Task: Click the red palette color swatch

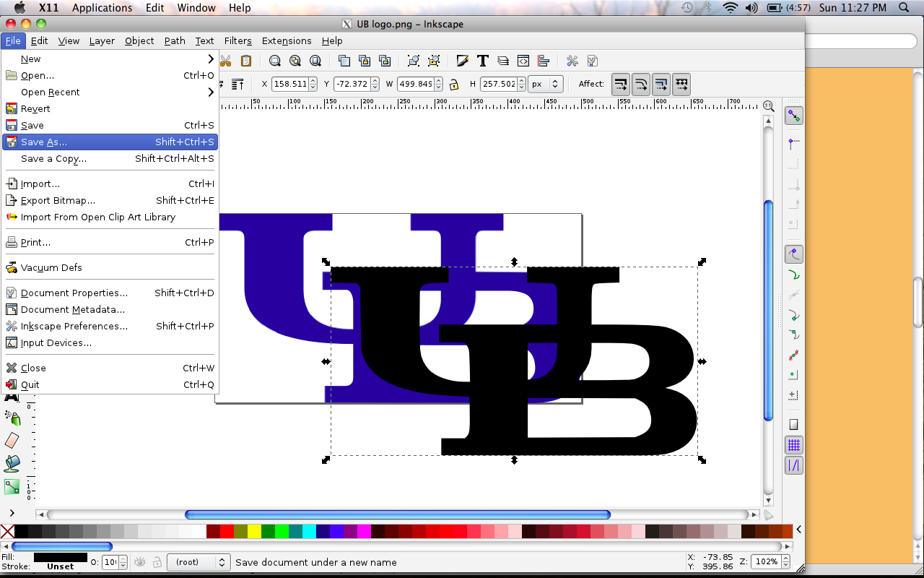Action: coord(227,531)
